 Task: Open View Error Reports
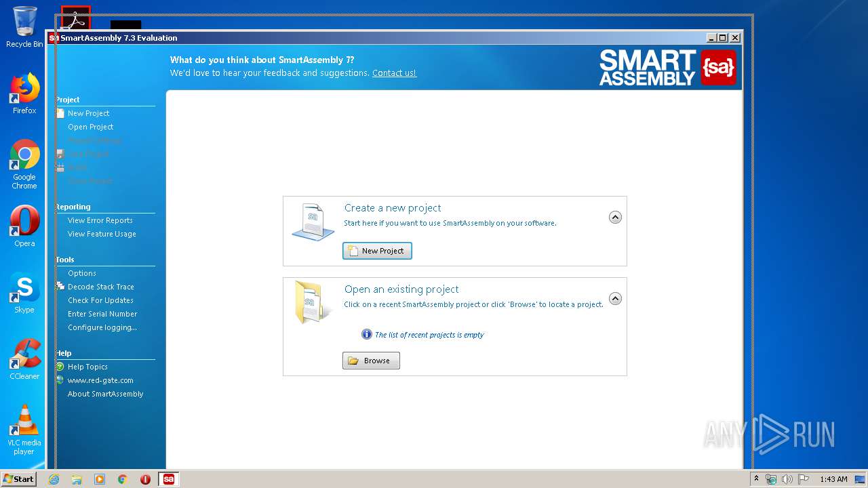[100, 220]
